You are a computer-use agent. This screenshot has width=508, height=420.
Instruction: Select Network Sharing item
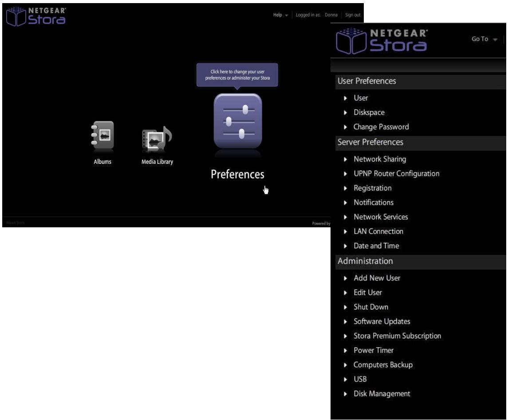pos(380,159)
